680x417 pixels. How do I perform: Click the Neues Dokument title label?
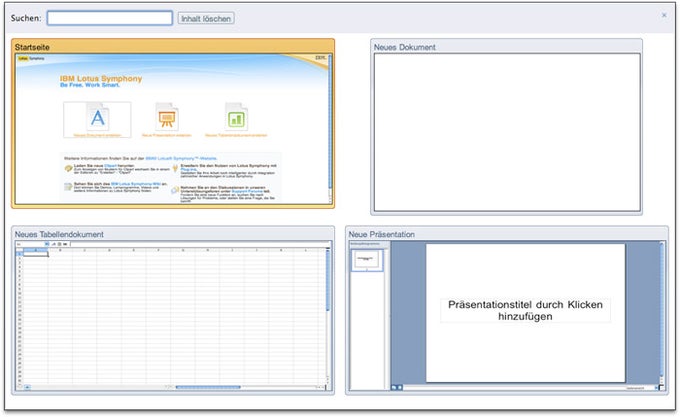tap(405, 47)
